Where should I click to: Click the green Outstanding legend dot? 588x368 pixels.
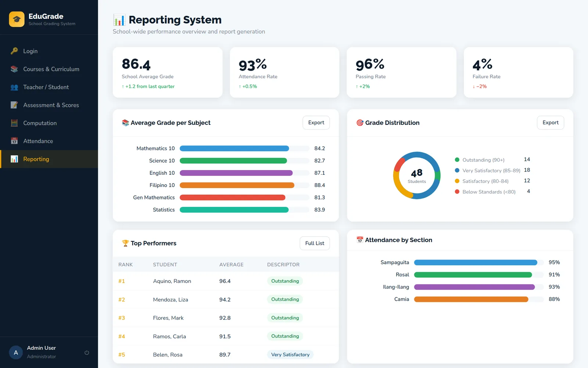pos(457,160)
